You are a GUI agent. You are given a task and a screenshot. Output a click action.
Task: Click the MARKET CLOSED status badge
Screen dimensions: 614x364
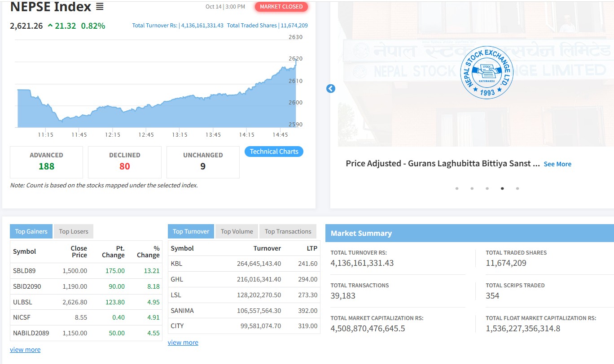281,7
